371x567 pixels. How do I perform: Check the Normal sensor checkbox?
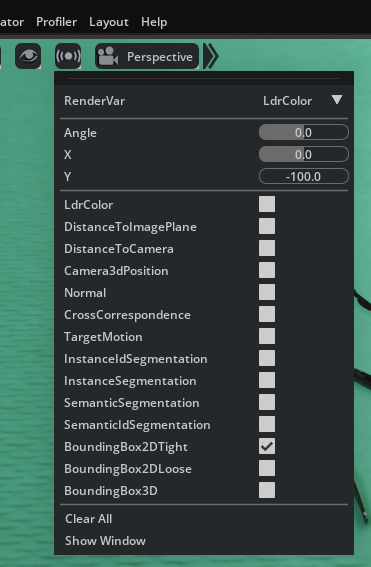pos(267,292)
